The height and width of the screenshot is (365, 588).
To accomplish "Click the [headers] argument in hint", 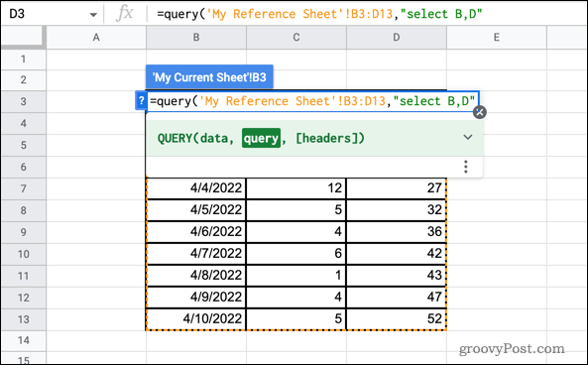I will [329, 138].
